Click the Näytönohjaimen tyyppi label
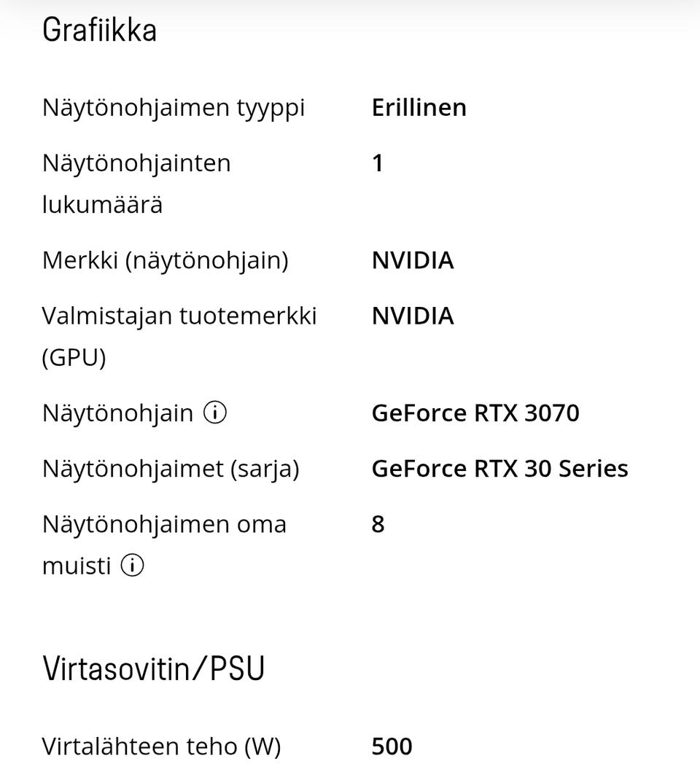This screenshot has width=700, height=772. click(x=174, y=107)
